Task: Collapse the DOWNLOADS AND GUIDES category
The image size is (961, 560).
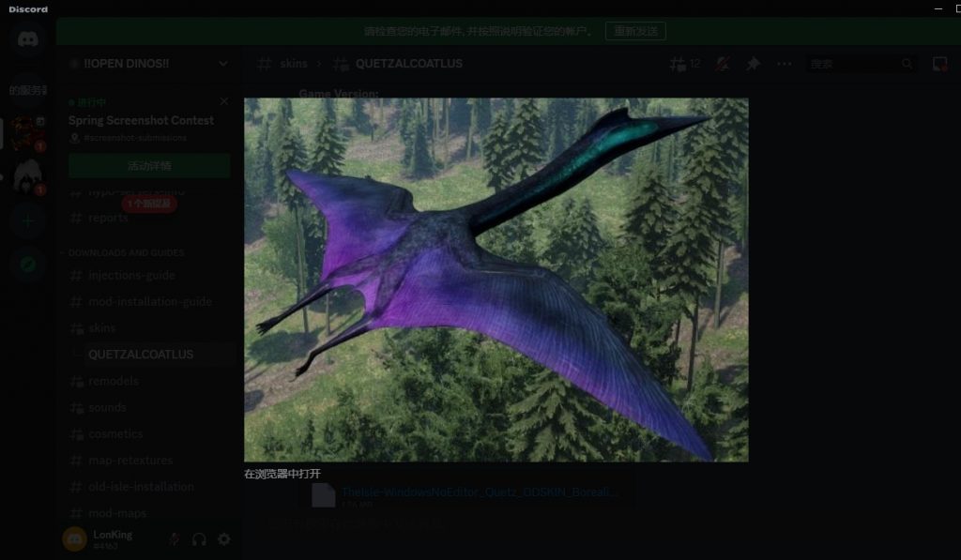Action: 126,252
